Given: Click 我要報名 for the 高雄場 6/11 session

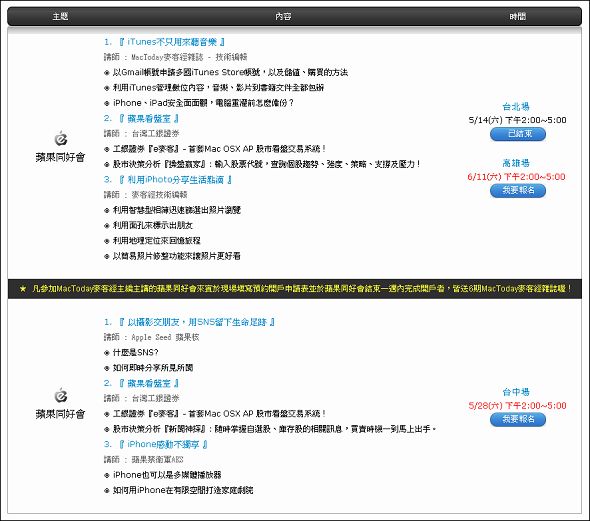Looking at the screenshot, I should pos(518,191).
